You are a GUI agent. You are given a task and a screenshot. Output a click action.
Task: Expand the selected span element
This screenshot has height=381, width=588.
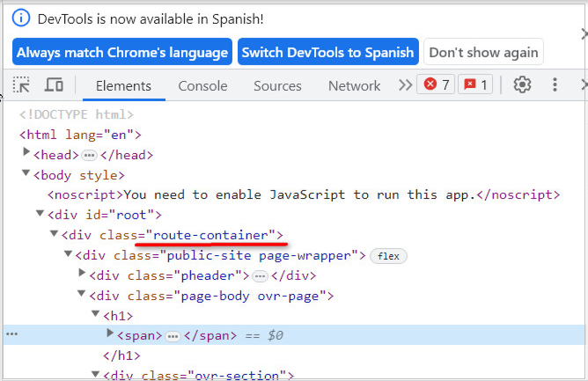[110, 334]
